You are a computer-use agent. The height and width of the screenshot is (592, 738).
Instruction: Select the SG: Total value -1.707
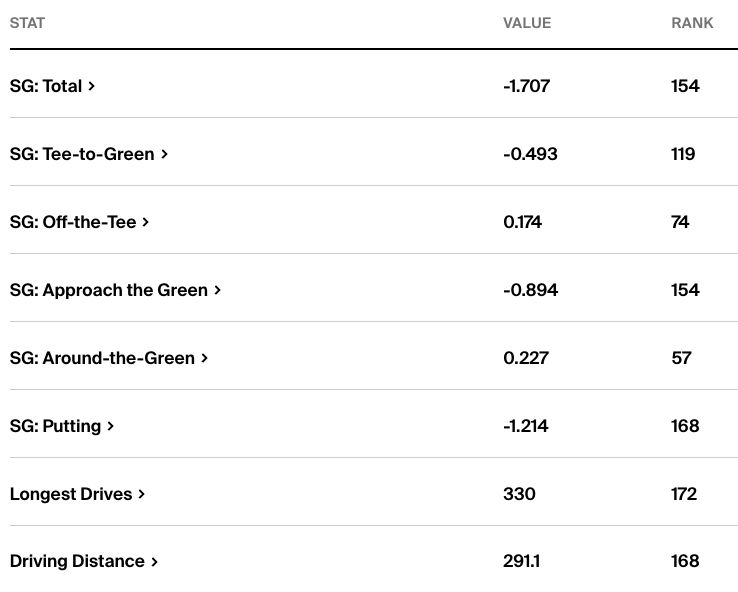pyautogui.click(x=527, y=86)
